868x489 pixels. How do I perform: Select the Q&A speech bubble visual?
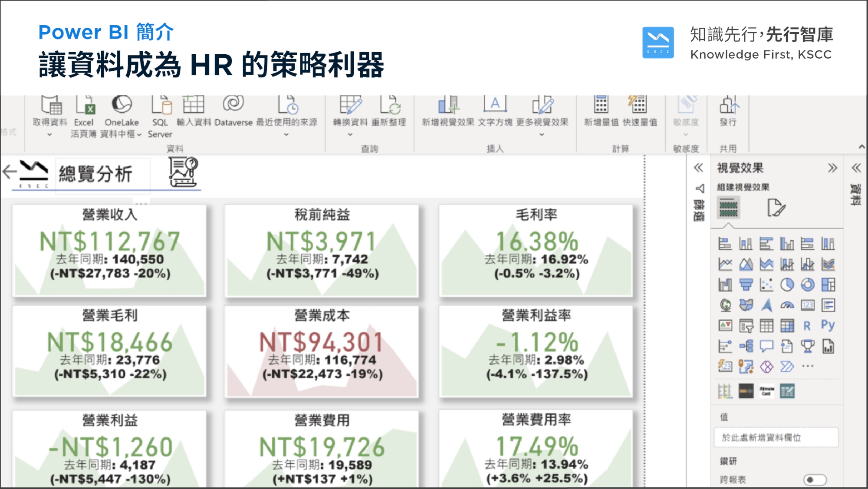click(766, 346)
